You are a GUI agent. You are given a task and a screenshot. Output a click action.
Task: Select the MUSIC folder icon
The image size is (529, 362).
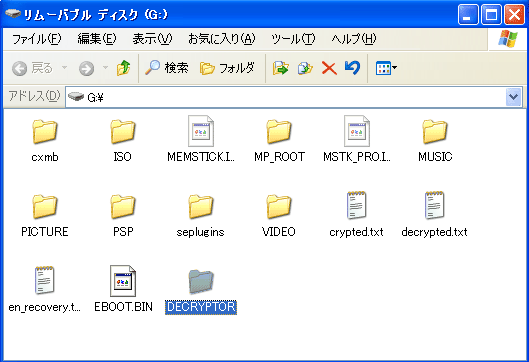[x=435, y=131]
